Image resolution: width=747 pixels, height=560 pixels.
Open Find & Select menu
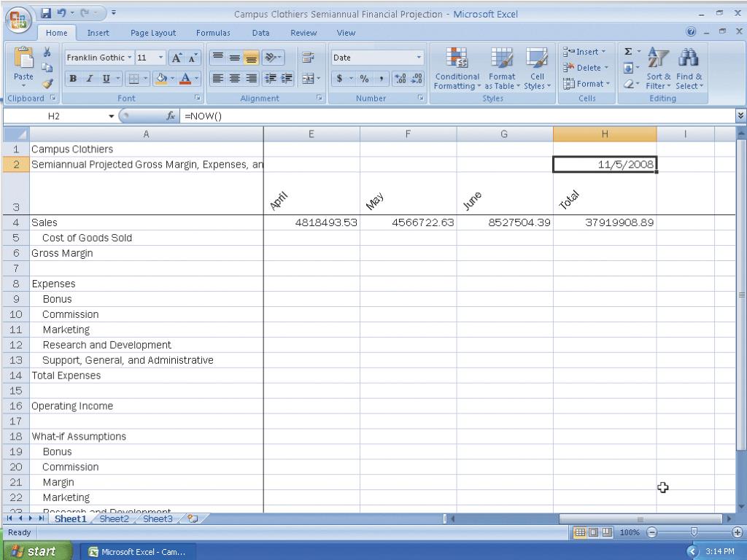689,69
